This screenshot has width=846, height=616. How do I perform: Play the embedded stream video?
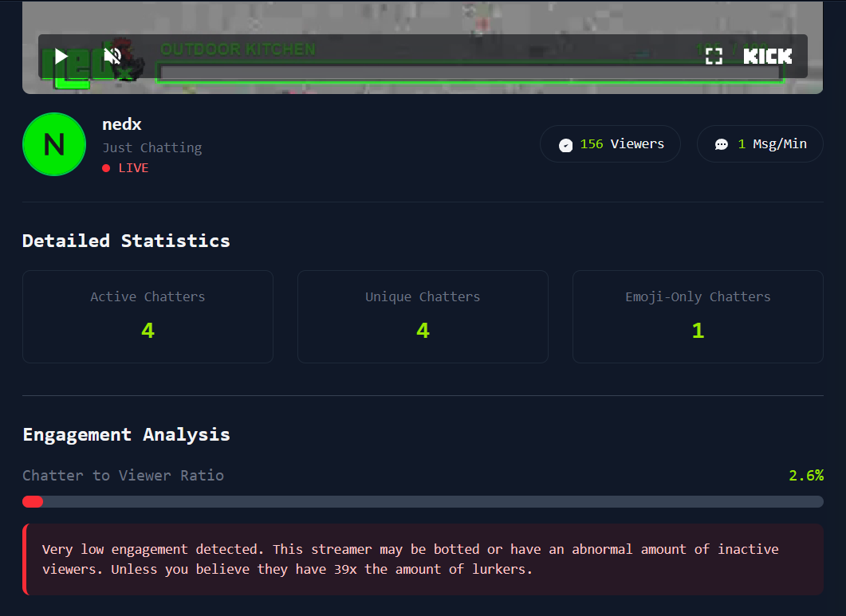61,56
